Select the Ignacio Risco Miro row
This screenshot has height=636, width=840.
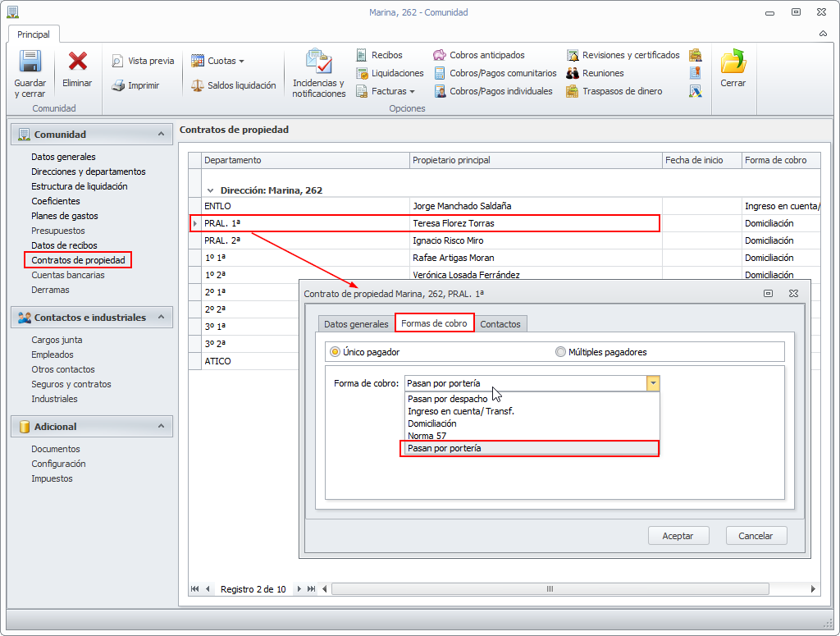pos(504,240)
